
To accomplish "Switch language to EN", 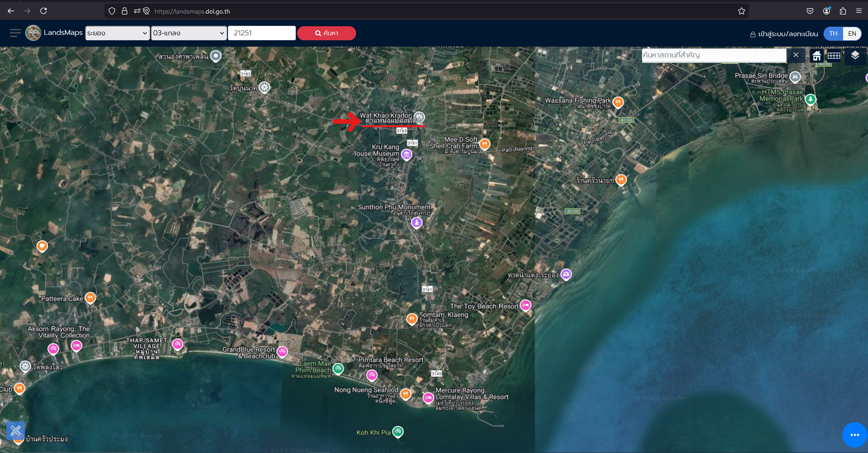I will [852, 33].
